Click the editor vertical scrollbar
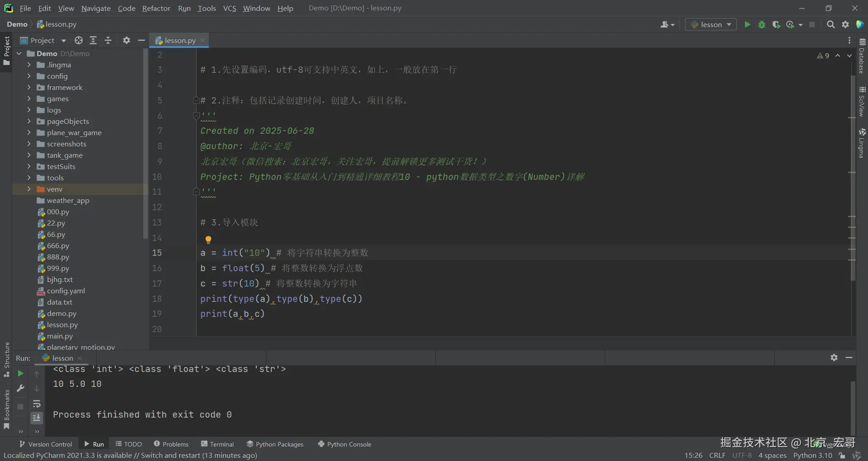The height and width of the screenshot is (461, 868). pyautogui.click(x=853, y=179)
